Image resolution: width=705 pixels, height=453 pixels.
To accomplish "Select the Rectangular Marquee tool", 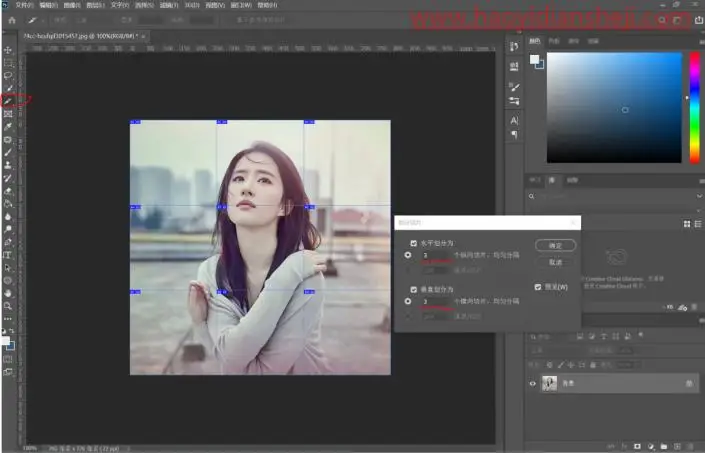I will coord(8,63).
